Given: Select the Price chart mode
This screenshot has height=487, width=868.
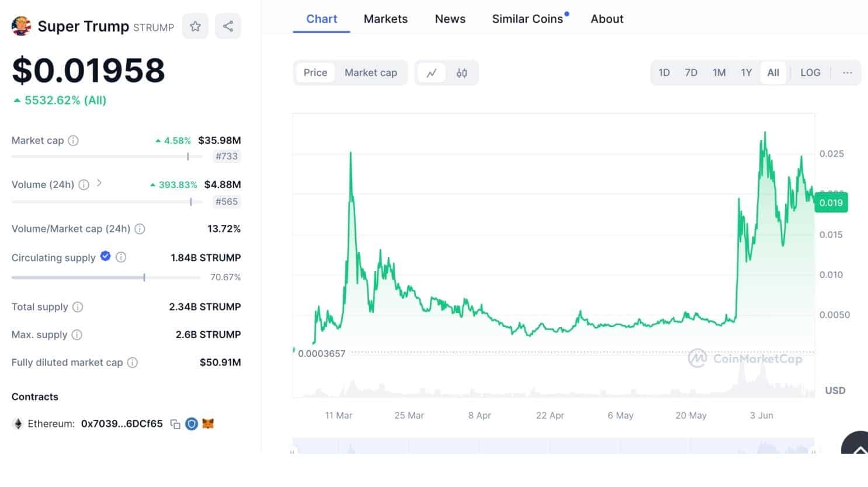Looking at the screenshot, I should point(315,72).
